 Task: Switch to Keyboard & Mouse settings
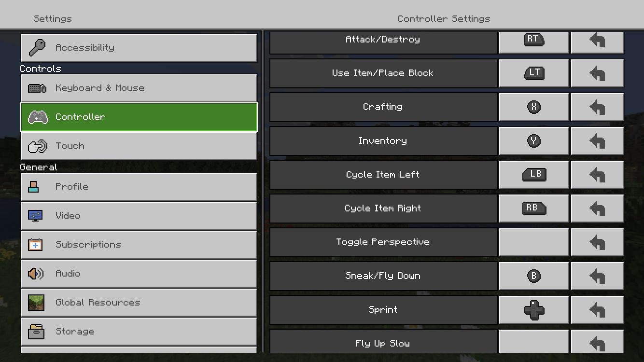coord(139,88)
